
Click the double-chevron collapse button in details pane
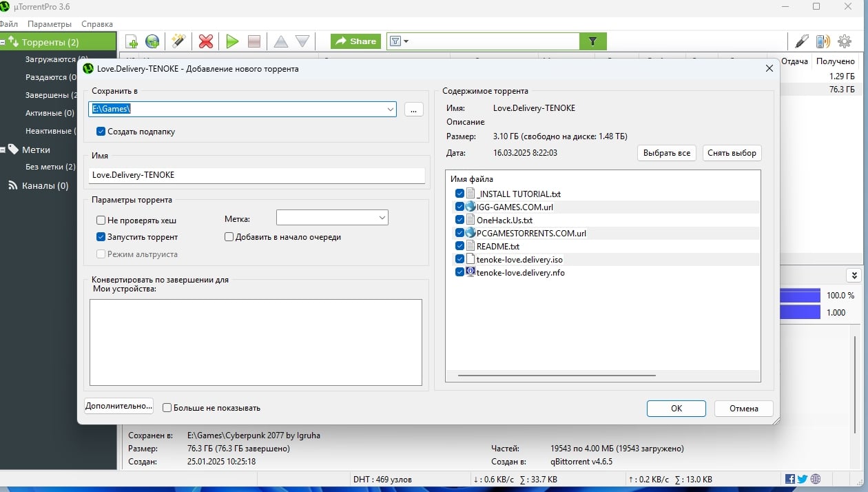[x=854, y=276]
